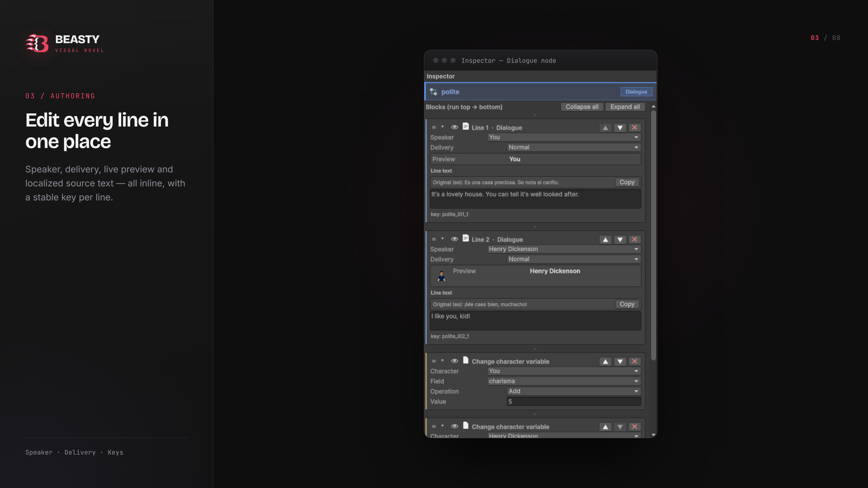This screenshot has width=868, height=488.
Task: Click the drag handle of Line 2 block
Action: coord(434,239)
